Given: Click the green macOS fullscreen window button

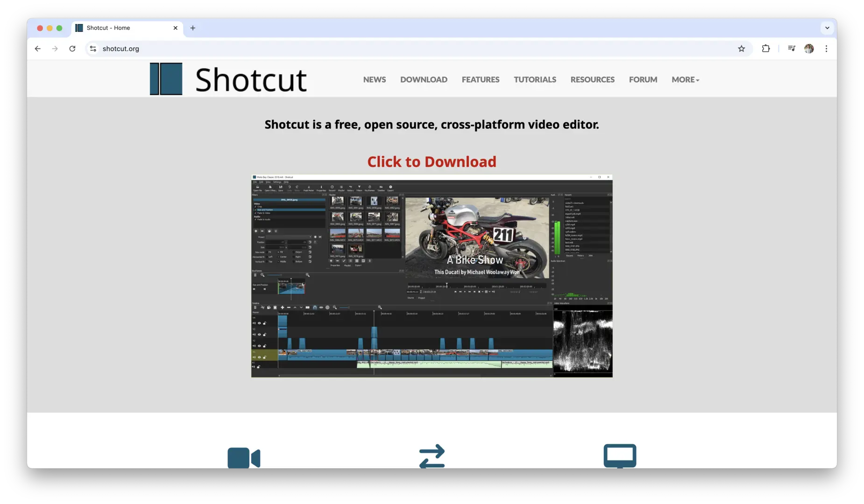Looking at the screenshot, I should click(59, 28).
